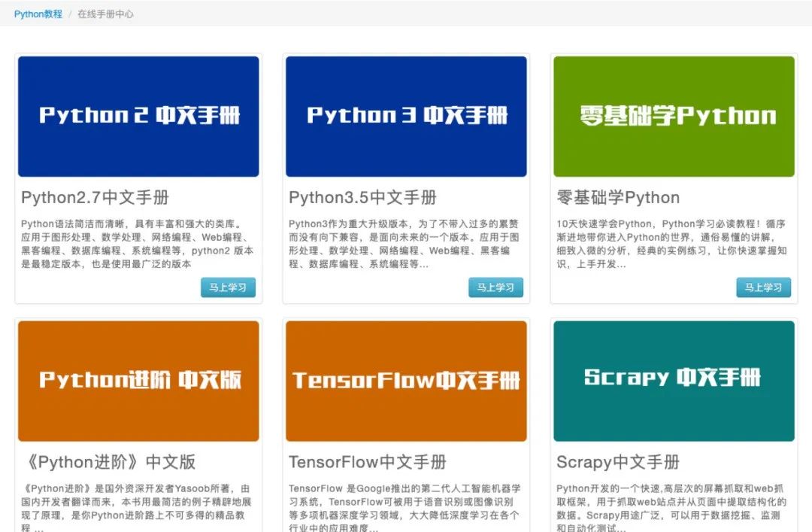Select the description starting TensorFlow 是Google推出的
Screen dimensions: 812x532
click(x=404, y=509)
